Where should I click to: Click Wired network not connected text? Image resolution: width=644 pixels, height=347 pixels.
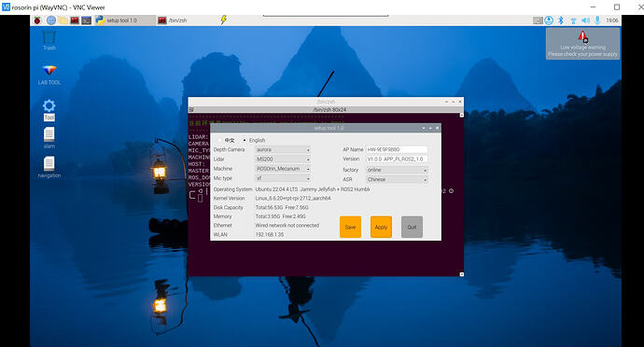click(x=287, y=226)
